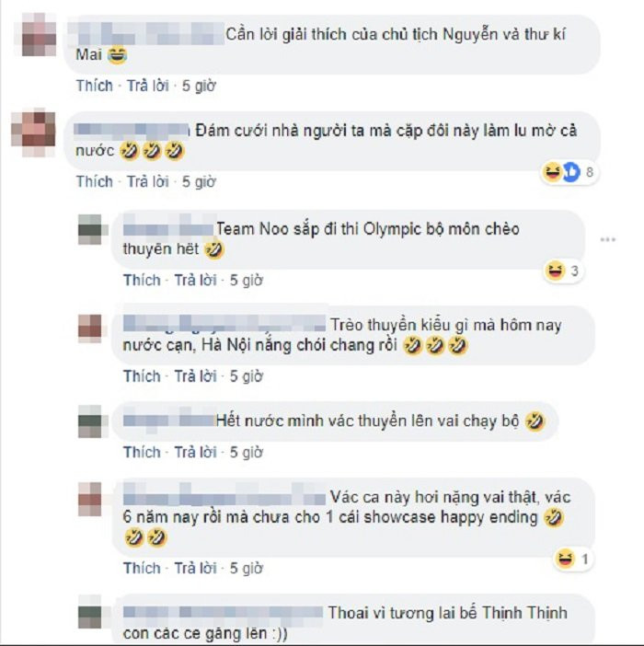The width and height of the screenshot is (644, 646).
Task: View the haha reaction count of 1
Action: point(573,559)
